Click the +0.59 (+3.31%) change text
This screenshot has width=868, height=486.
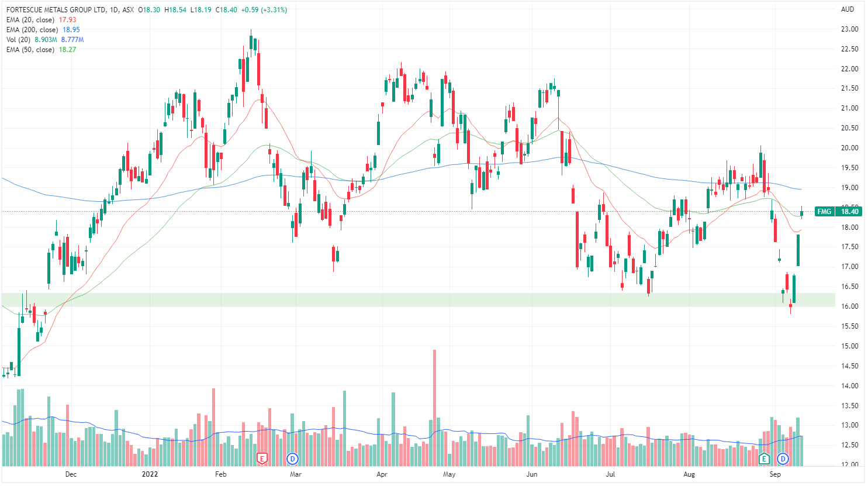(264, 10)
